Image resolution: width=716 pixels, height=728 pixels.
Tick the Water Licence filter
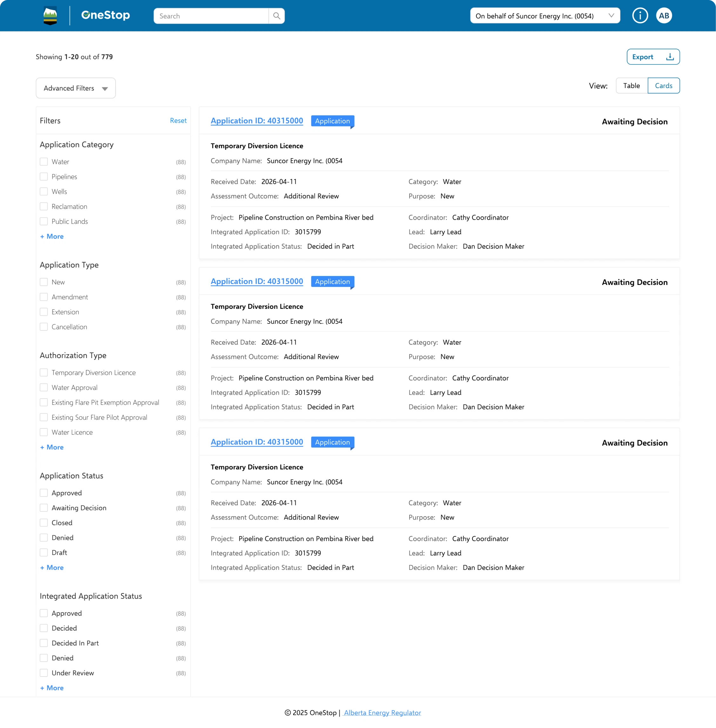coord(44,432)
